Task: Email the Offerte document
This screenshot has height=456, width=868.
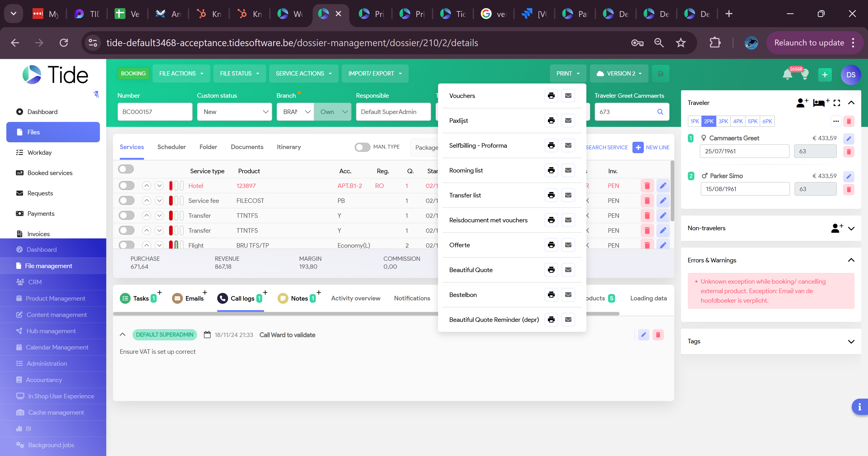Action: pos(568,245)
